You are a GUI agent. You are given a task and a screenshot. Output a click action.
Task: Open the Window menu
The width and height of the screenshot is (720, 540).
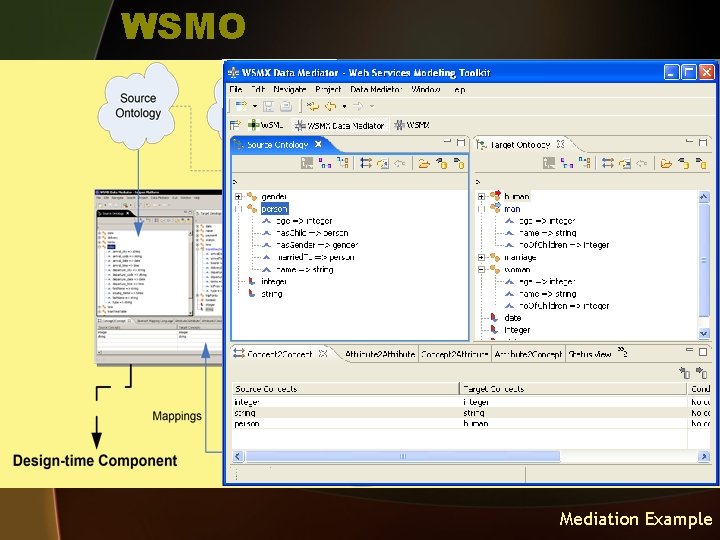(x=426, y=89)
